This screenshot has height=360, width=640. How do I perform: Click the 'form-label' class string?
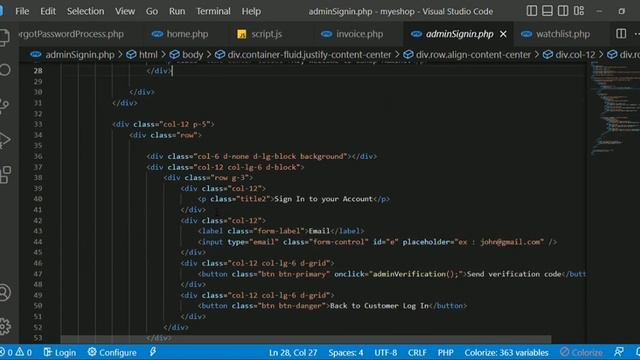pyautogui.click(x=280, y=231)
